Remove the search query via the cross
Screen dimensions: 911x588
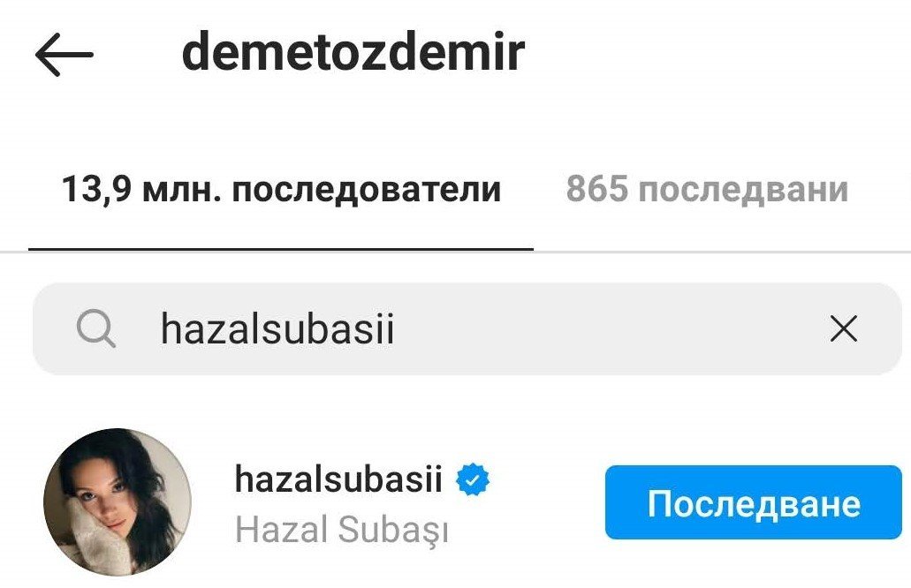pos(844,329)
